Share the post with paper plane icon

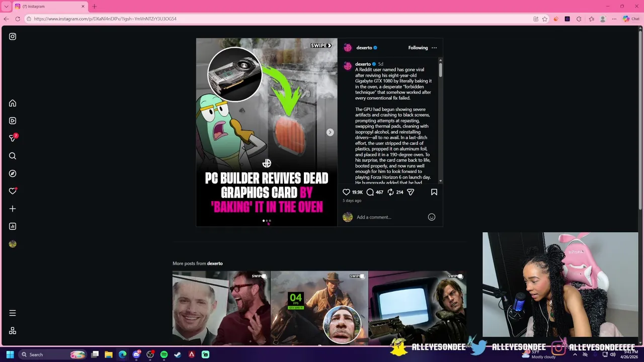click(411, 192)
